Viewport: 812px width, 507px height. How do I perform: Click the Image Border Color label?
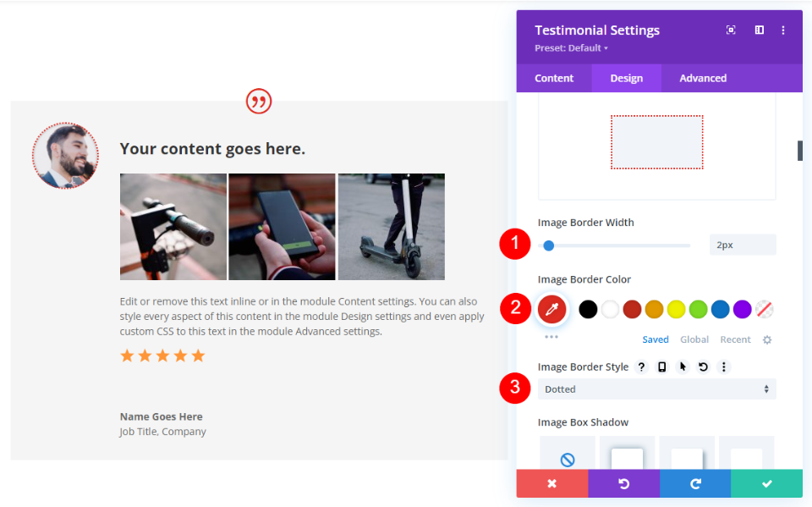point(584,279)
